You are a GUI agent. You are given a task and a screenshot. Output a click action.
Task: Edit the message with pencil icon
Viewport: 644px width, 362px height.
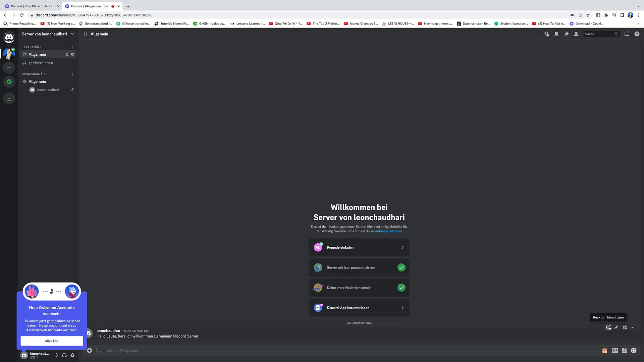[x=616, y=327]
